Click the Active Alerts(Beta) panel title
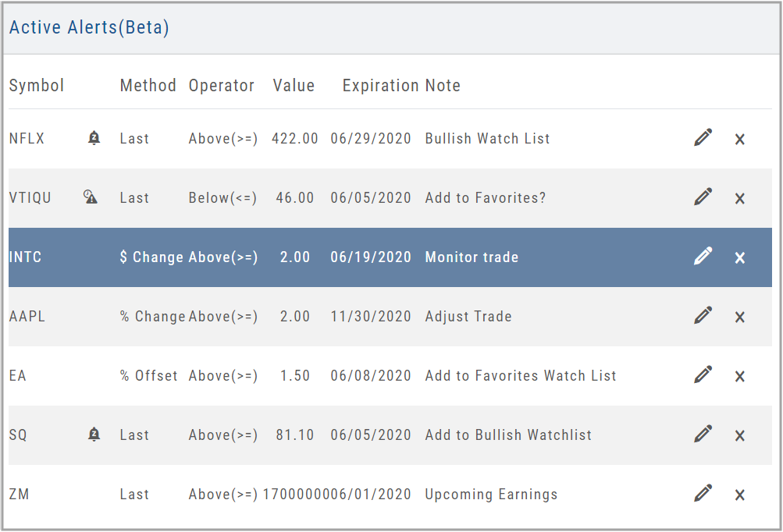783x532 pixels. pos(89,28)
